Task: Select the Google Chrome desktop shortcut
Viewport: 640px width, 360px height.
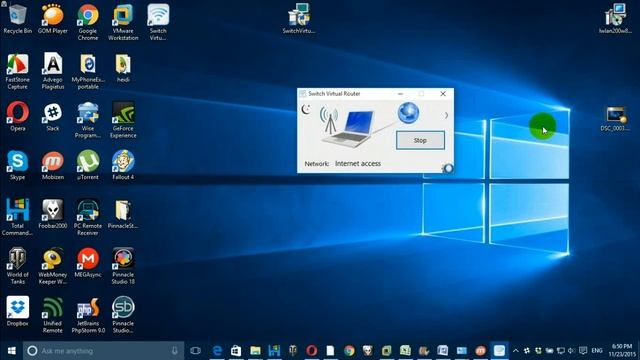Action: [x=88, y=22]
